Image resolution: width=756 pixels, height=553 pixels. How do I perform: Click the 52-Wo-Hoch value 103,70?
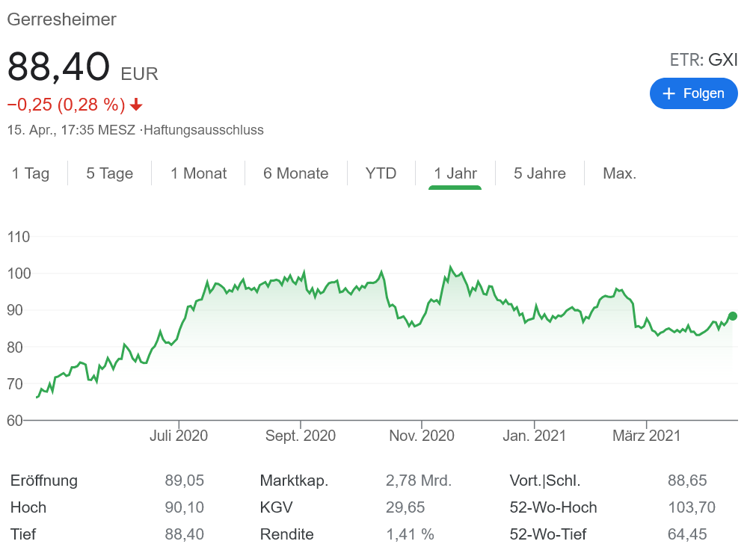[691, 507]
